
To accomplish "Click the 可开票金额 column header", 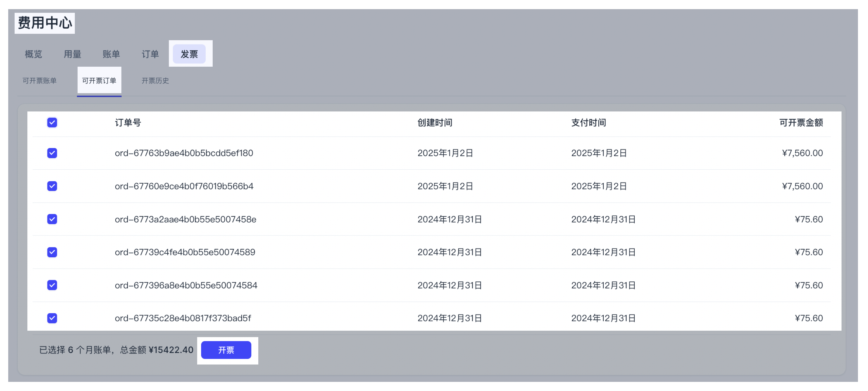I will [x=801, y=123].
